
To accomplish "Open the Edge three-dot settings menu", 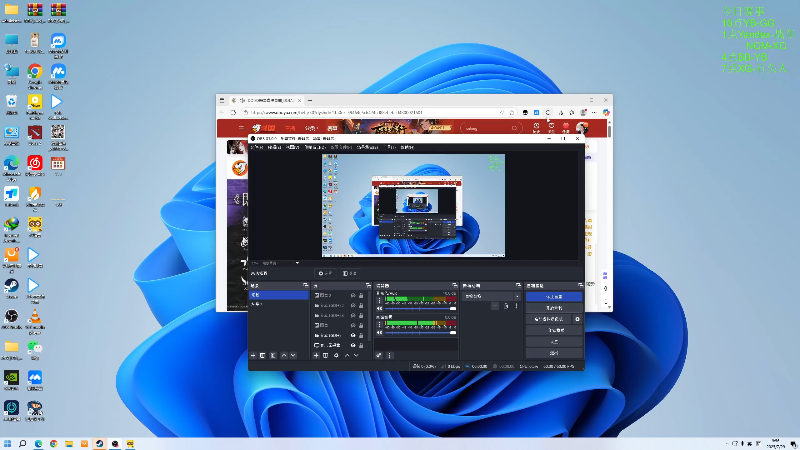I will [x=594, y=113].
